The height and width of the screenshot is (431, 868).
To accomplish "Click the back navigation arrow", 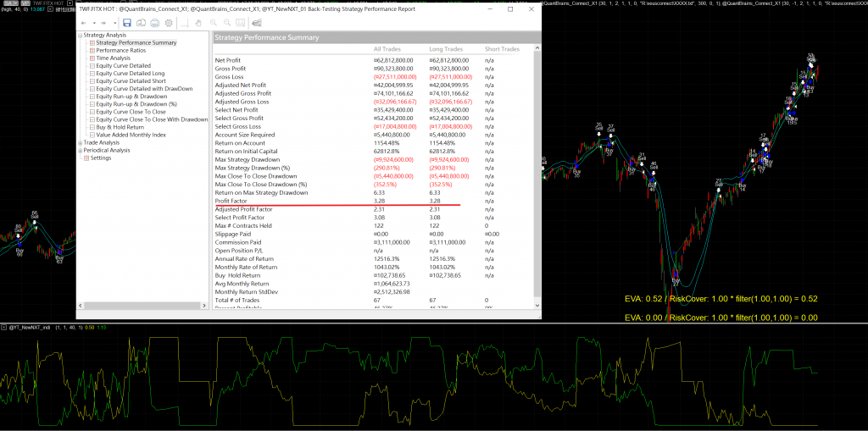I will [x=83, y=22].
